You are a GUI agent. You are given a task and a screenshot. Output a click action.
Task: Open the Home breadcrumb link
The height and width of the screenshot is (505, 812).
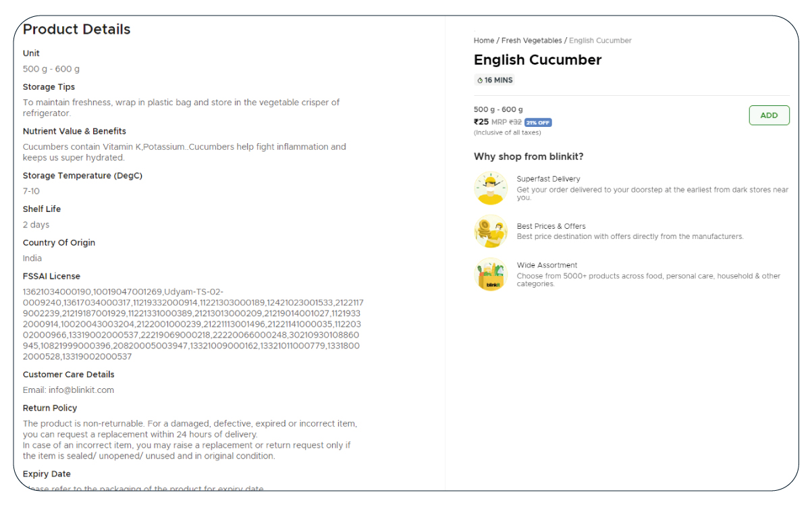pos(484,41)
